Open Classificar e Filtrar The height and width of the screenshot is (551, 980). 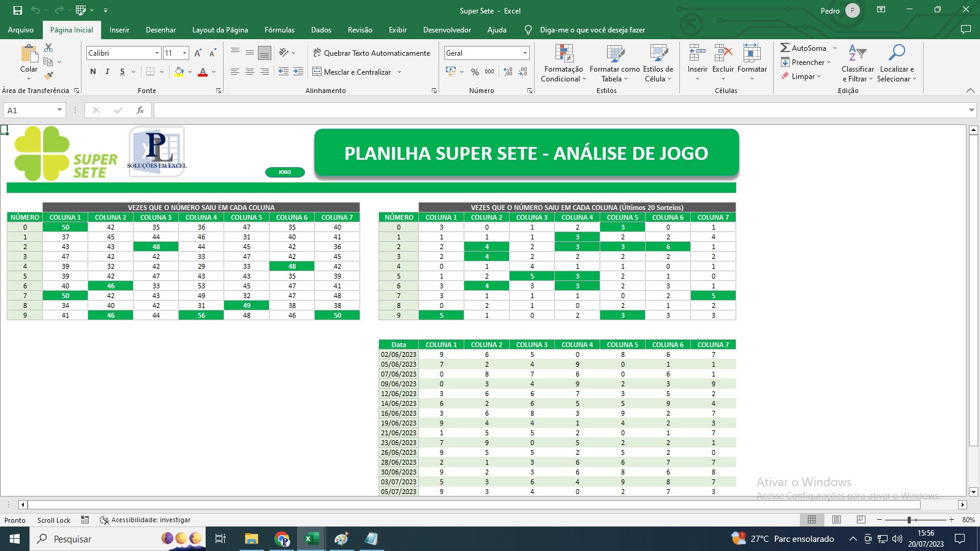coord(858,63)
